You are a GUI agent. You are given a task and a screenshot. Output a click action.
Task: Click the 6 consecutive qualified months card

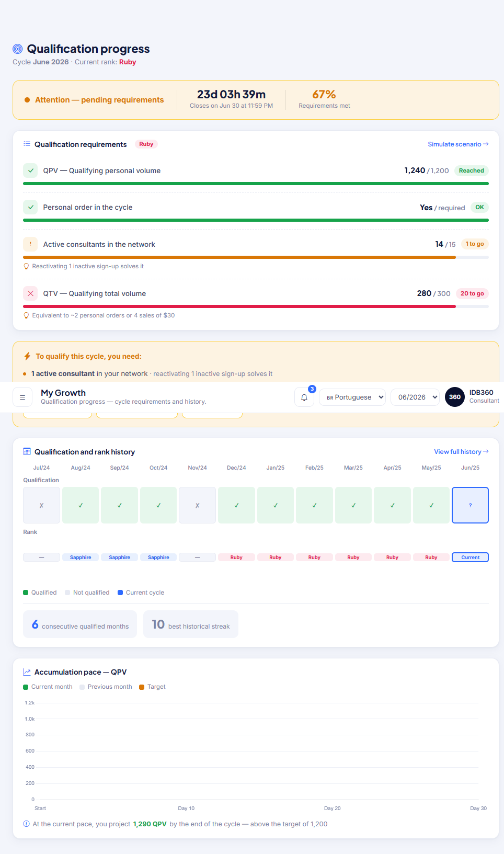[80, 624]
